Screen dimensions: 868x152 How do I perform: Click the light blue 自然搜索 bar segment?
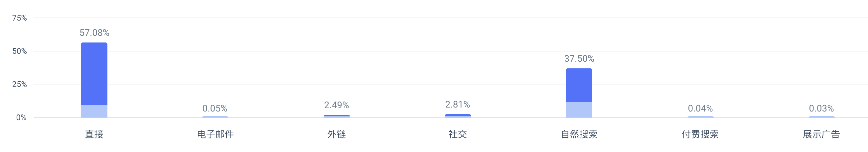[579, 110]
